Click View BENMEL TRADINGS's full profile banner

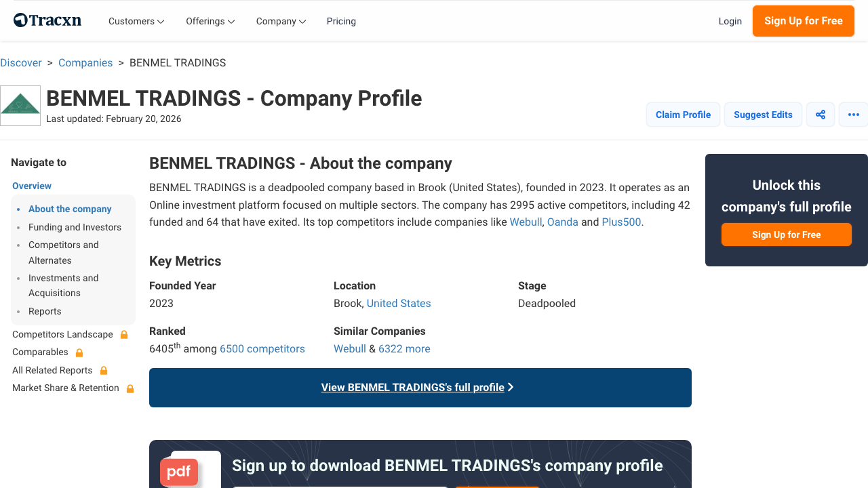tap(419, 387)
